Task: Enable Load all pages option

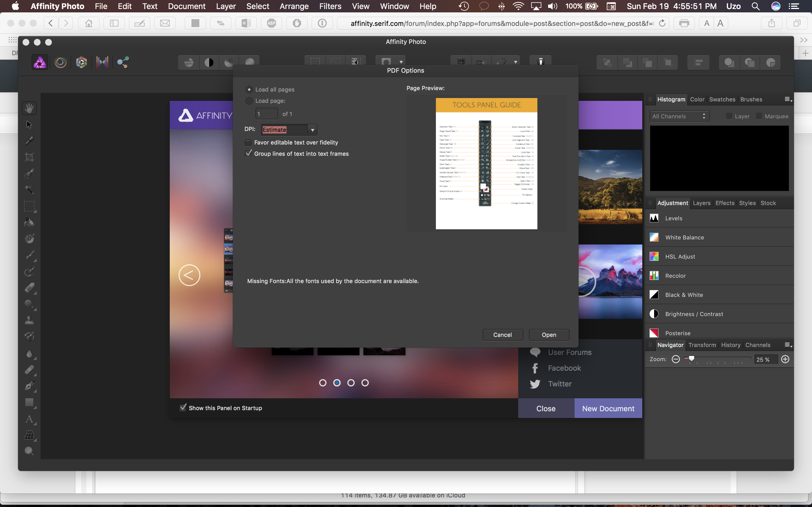Action: pyautogui.click(x=248, y=89)
